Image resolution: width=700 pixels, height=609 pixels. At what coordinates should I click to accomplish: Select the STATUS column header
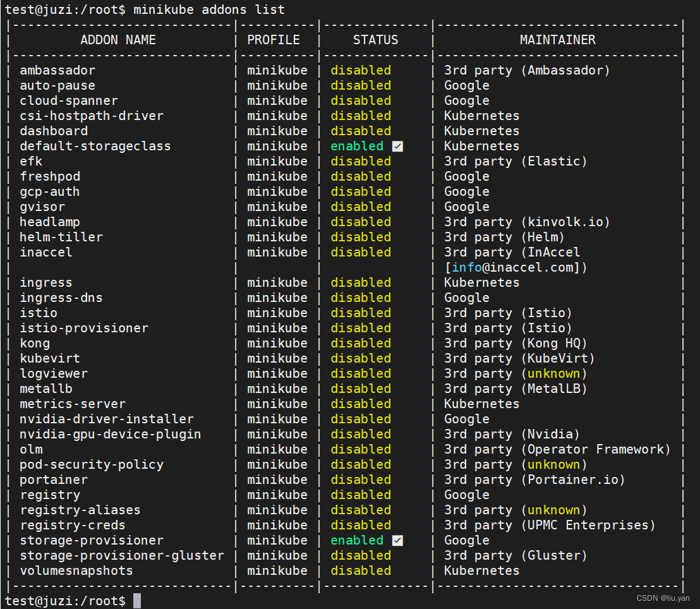pos(375,40)
